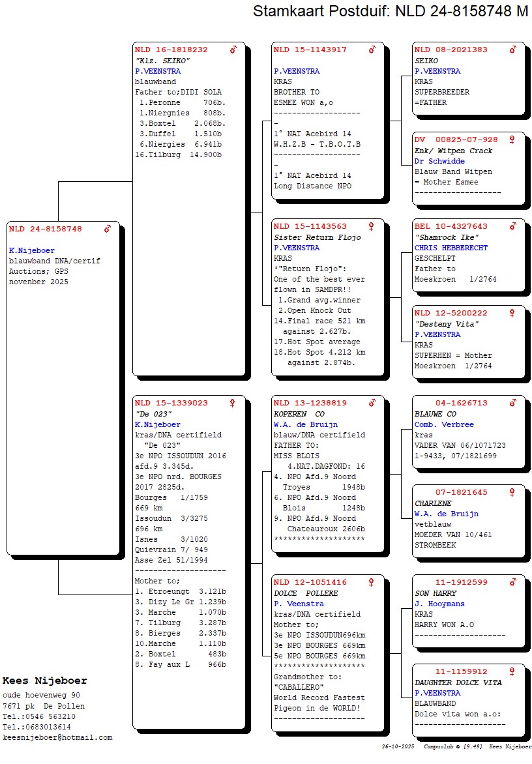Click the male symbol beside BEL 10-4327643
This screenshot has height=764, width=532.
(513, 227)
